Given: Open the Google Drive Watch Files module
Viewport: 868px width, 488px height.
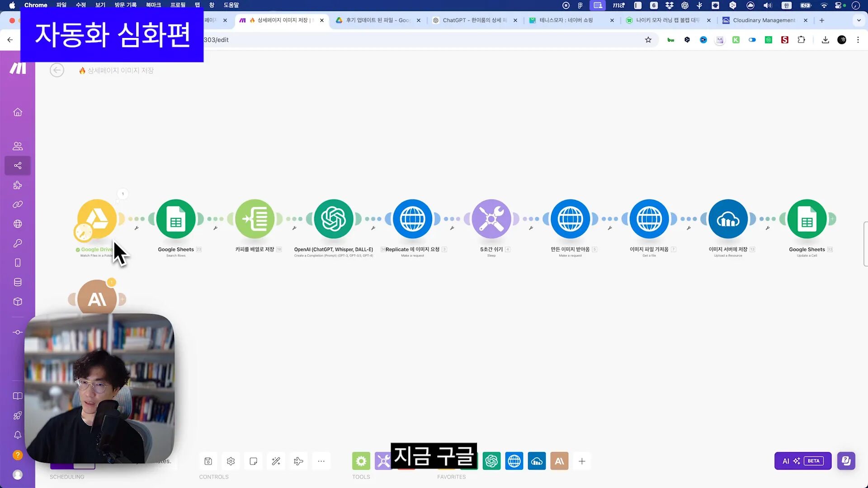Looking at the screenshot, I should click(97, 219).
